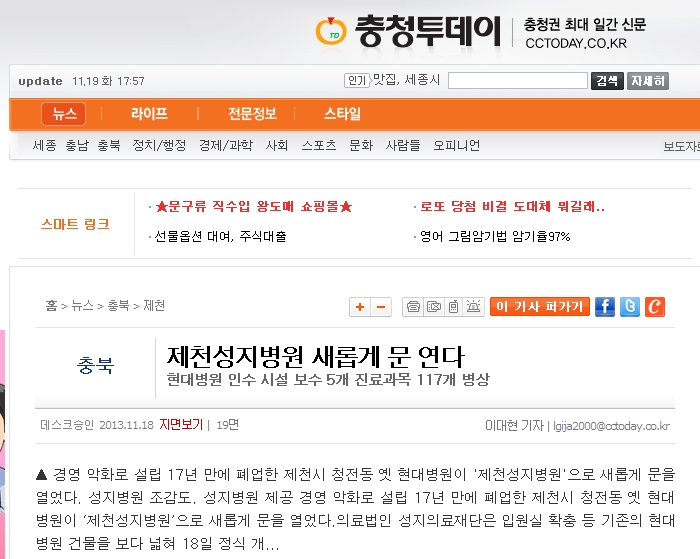Open the 라이프 tab

(x=149, y=114)
